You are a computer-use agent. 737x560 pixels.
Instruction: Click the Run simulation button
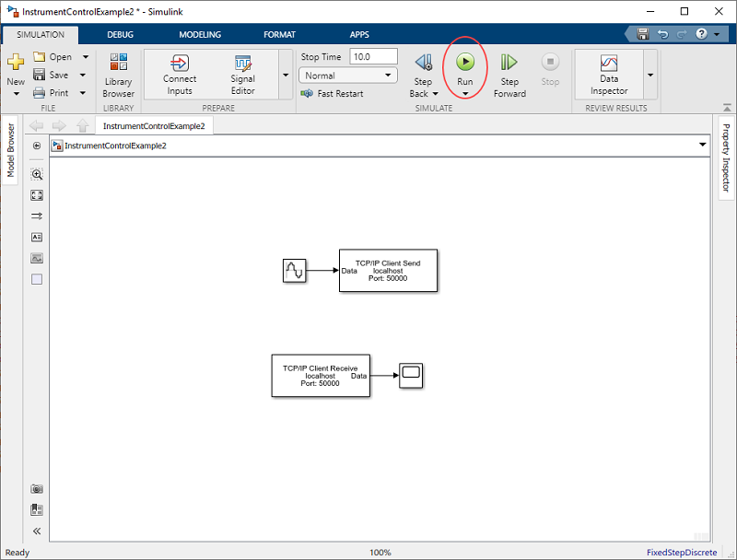coord(465,63)
